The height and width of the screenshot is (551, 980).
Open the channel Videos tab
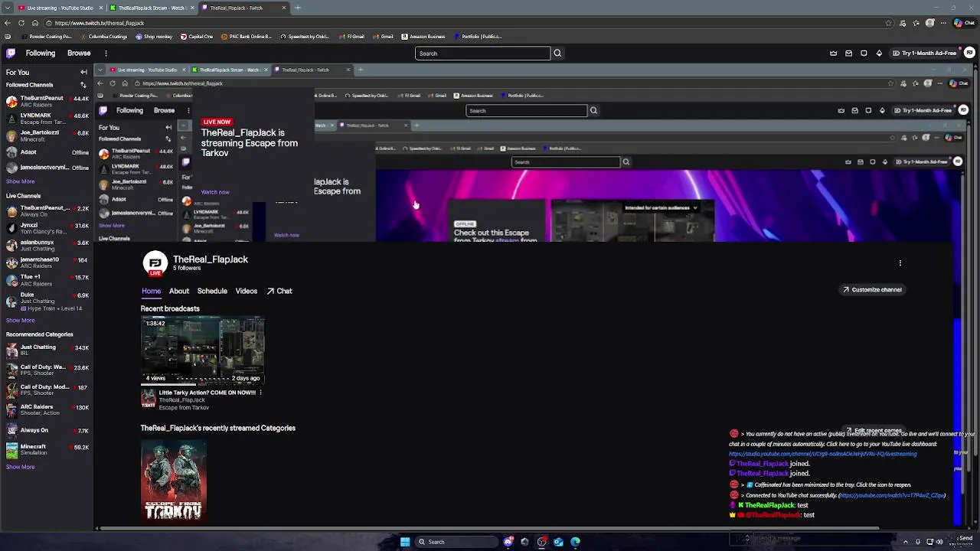246,291
